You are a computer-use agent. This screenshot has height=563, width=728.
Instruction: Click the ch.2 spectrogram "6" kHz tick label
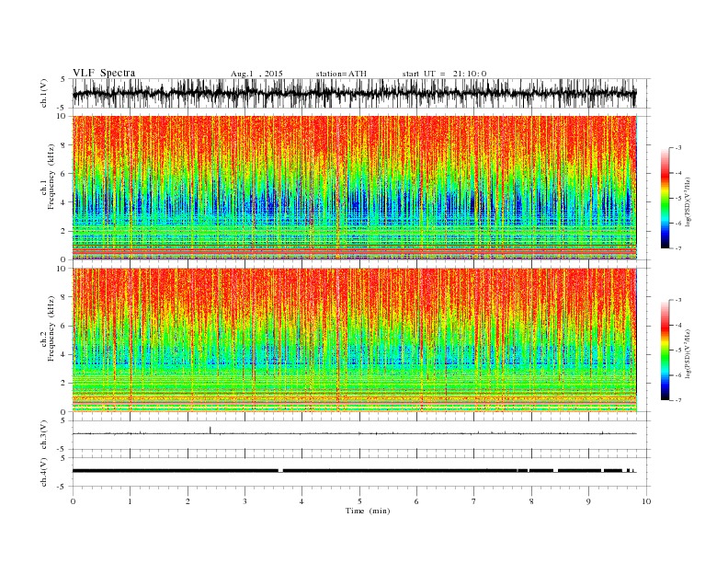pos(64,326)
